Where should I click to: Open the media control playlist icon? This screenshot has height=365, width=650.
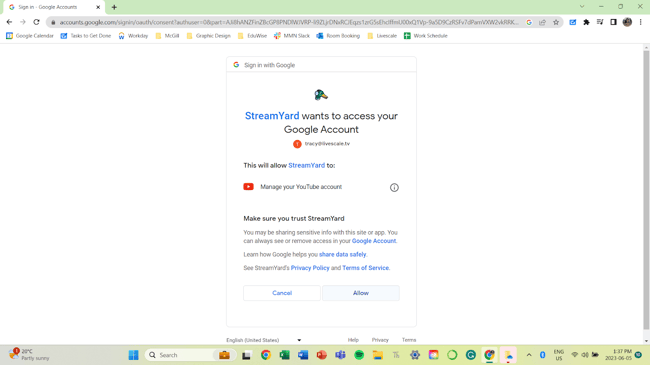click(x=600, y=22)
